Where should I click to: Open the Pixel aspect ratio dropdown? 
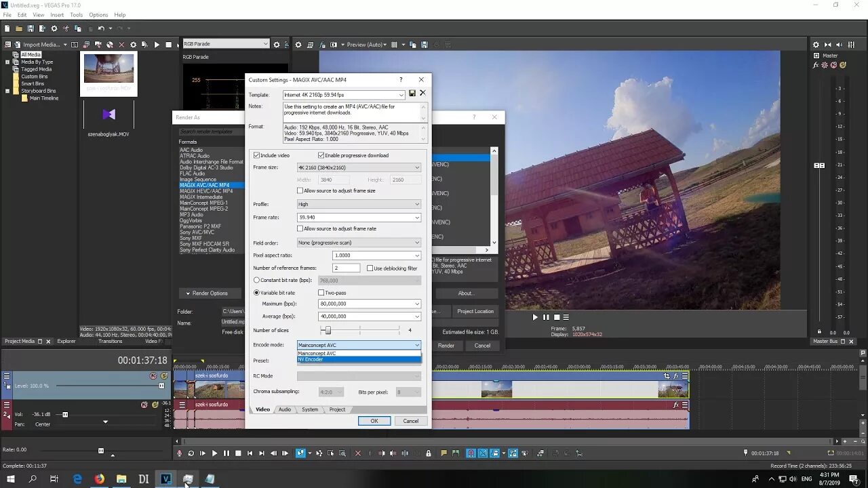tap(376, 256)
